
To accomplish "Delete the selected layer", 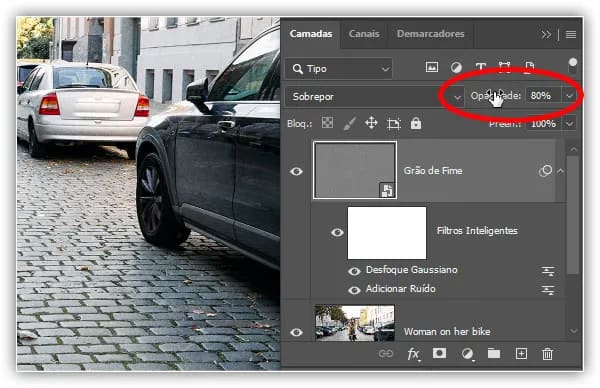I will (x=548, y=354).
